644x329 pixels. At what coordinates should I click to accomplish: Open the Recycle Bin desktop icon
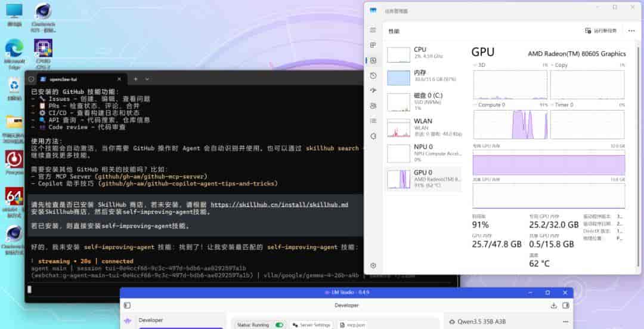(x=14, y=89)
